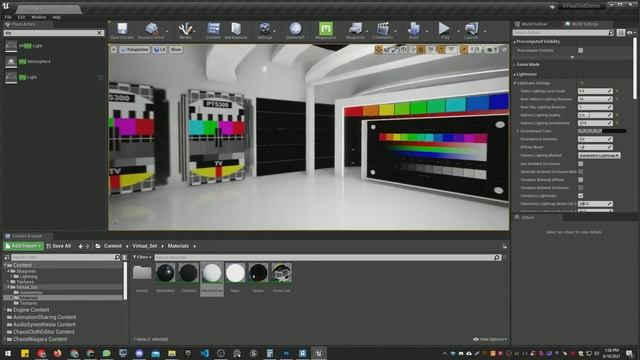Clear the Place Actors search with X
This screenshot has width=640, height=360.
(x=99, y=33)
